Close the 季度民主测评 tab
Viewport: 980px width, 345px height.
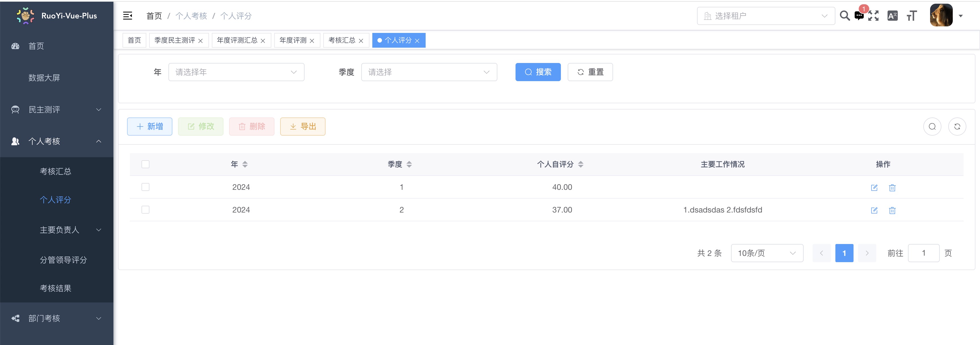[200, 41]
